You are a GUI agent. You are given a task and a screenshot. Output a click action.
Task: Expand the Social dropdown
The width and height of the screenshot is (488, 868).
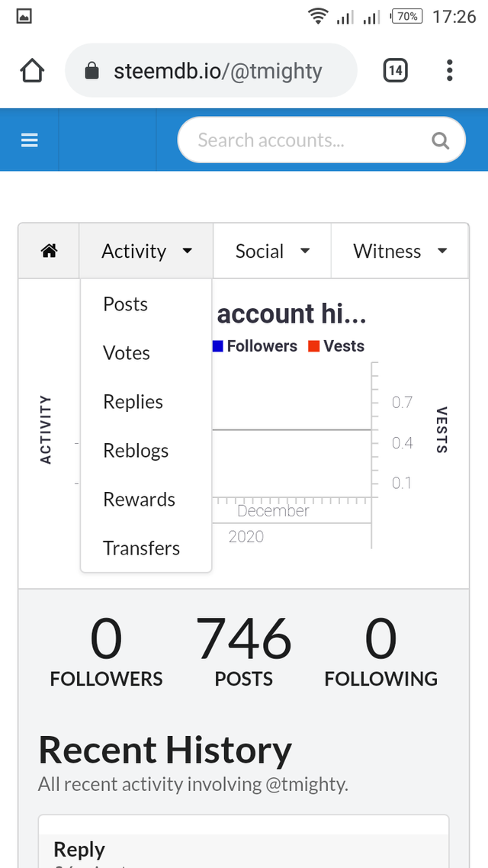click(x=272, y=251)
